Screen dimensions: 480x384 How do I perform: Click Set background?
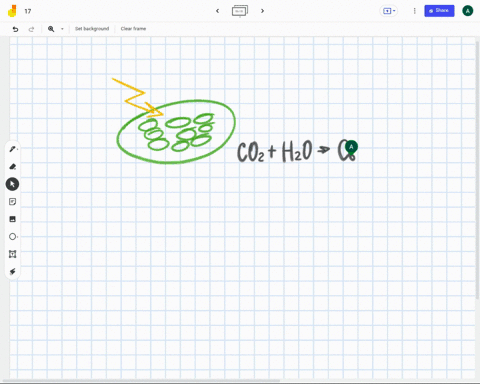point(92,29)
